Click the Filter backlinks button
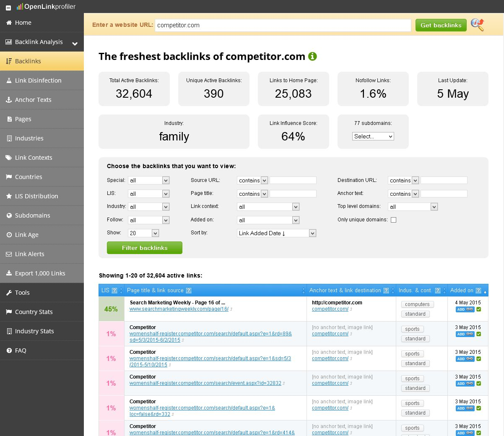This screenshot has width=504, height=436. pyautogui.click(x=145, y=248)
